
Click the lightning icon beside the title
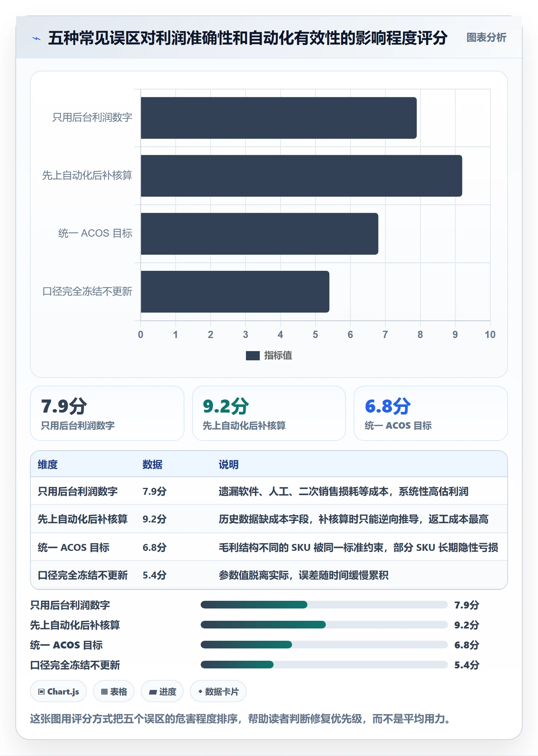tap(37, 38)
